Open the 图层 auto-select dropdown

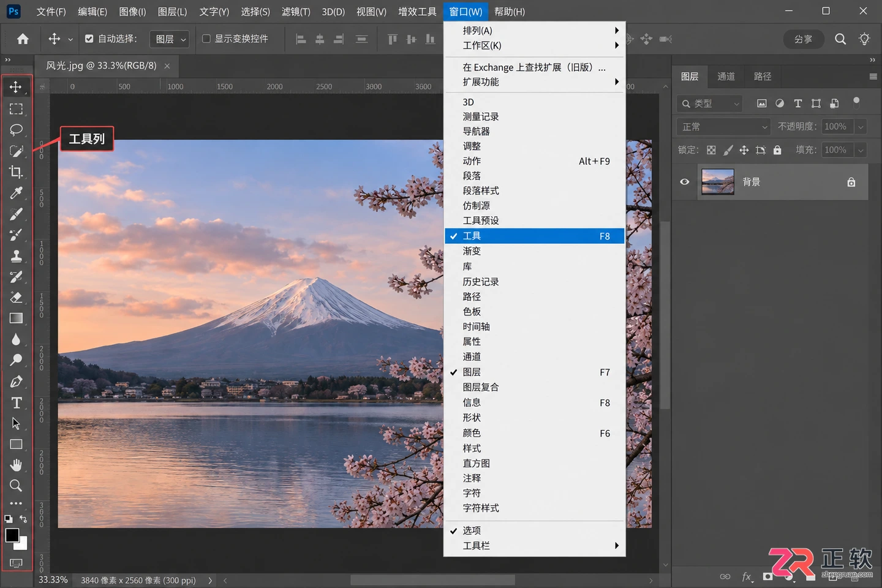169,39
